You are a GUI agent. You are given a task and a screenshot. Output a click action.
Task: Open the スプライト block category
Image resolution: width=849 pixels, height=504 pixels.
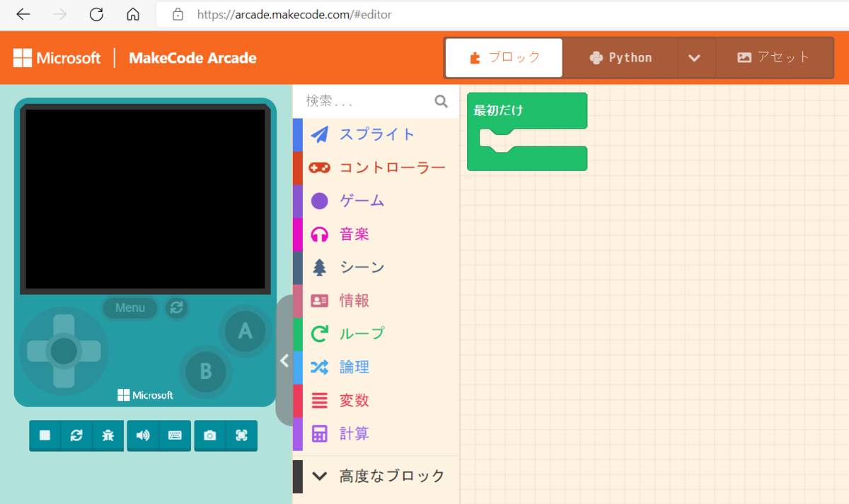(376, 134)
